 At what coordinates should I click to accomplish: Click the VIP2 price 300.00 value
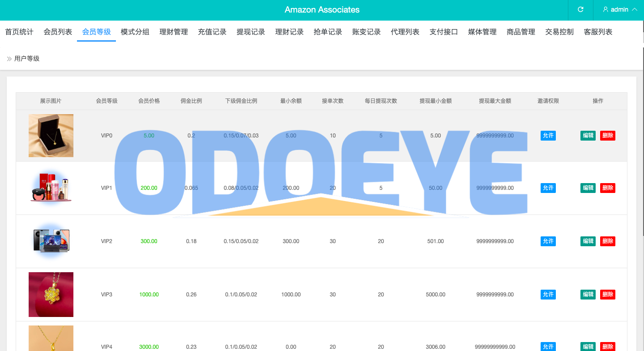pos(149,241)
